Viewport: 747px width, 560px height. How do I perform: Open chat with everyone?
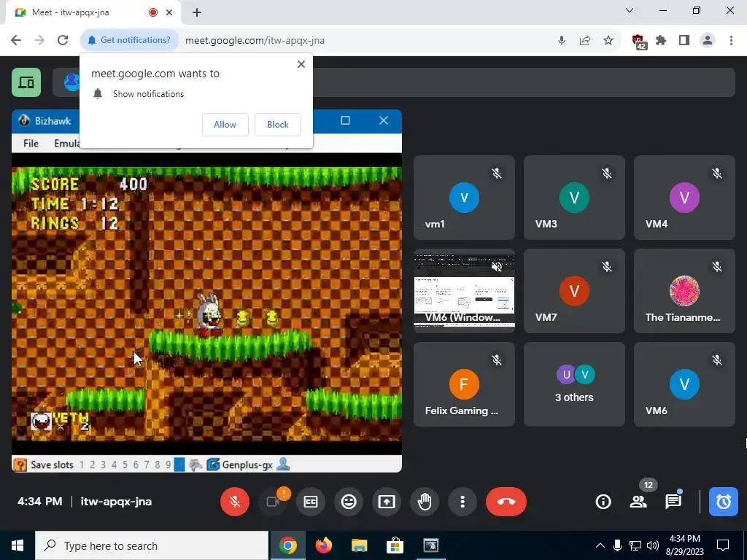pos(673,502)
